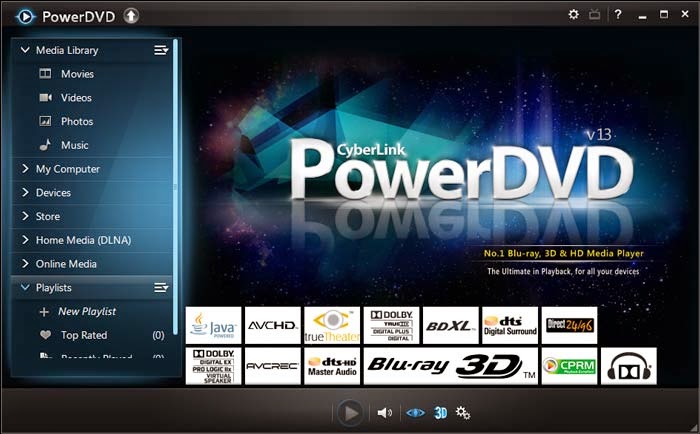Toggle TrueTheater eye icon

(415, 413)
